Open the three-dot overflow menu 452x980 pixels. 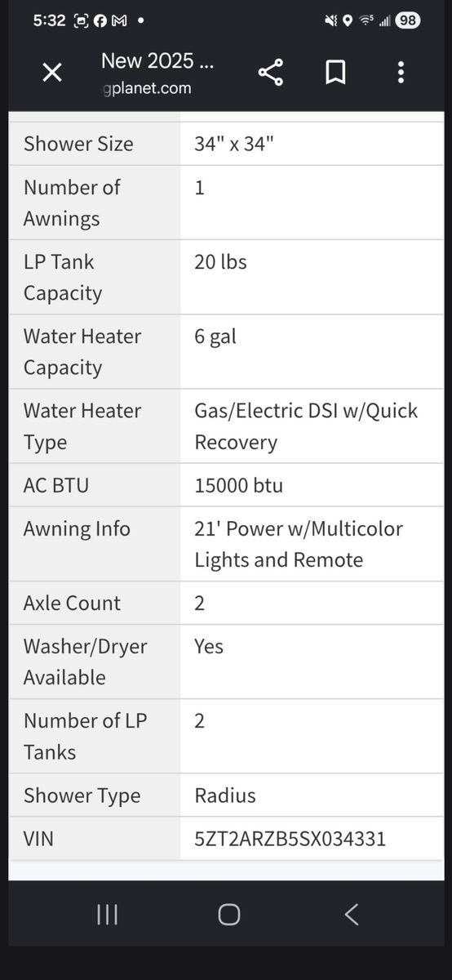click(x=401, y=73)
